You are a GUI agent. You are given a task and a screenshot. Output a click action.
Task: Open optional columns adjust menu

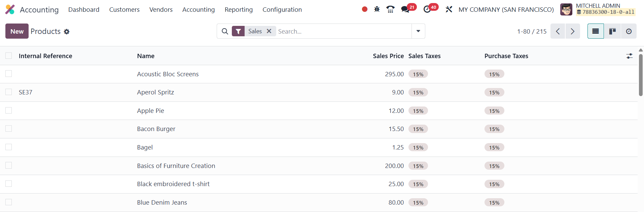tap(629, 56)
